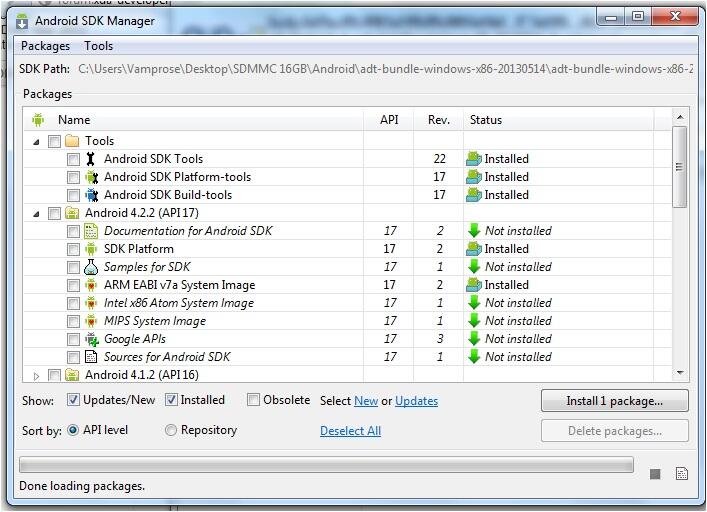The width and height of the screenshot is (707, 512).
Task: Toggle the Obsolete checkbox
Action: [x=254, y=400]
